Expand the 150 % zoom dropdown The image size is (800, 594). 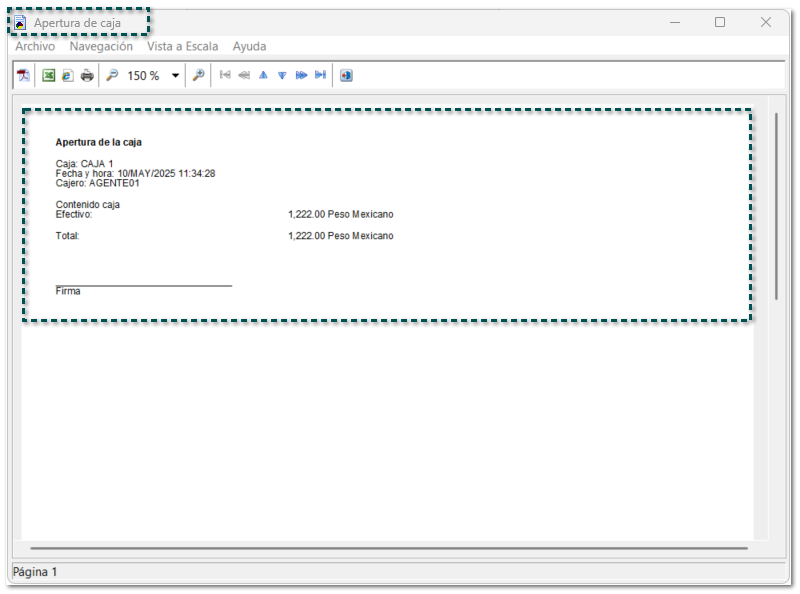click(176, 75)
